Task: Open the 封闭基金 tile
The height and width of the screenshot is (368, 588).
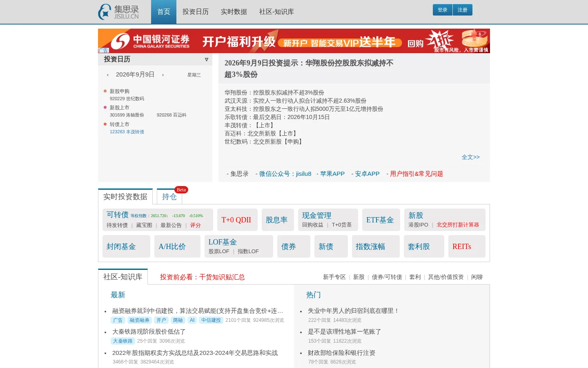Action: click(126, 247)
